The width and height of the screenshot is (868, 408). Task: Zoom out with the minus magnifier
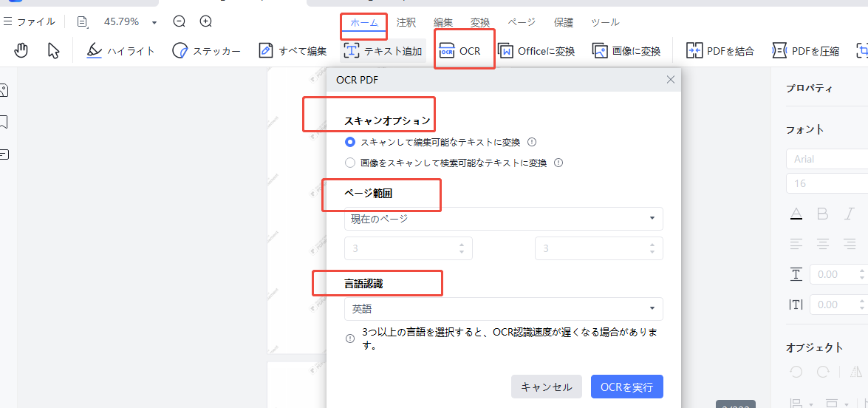tap(179, 21)
